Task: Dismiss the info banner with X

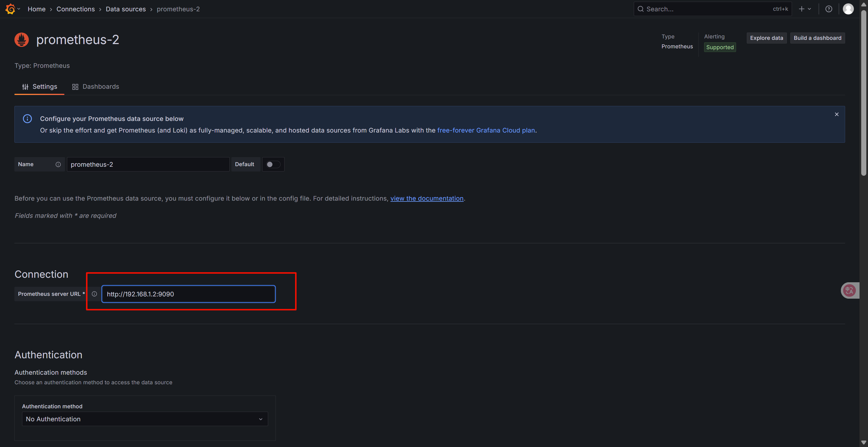Action: coord(836,114)
